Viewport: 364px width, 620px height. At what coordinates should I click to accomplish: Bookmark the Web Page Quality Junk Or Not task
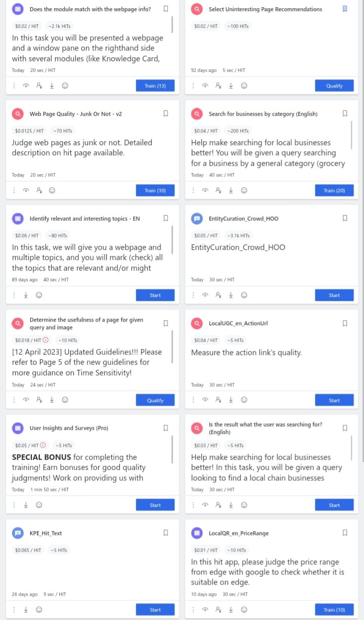(165, 114)
